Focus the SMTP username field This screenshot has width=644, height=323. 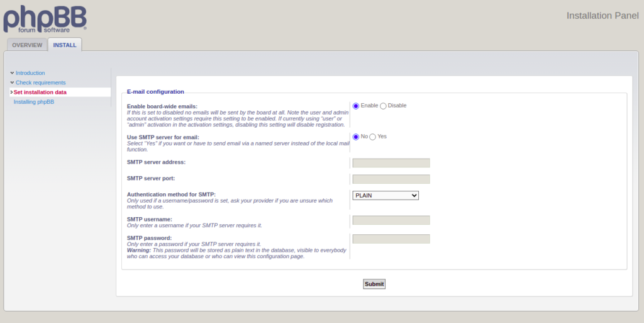[x=391, y=220]
